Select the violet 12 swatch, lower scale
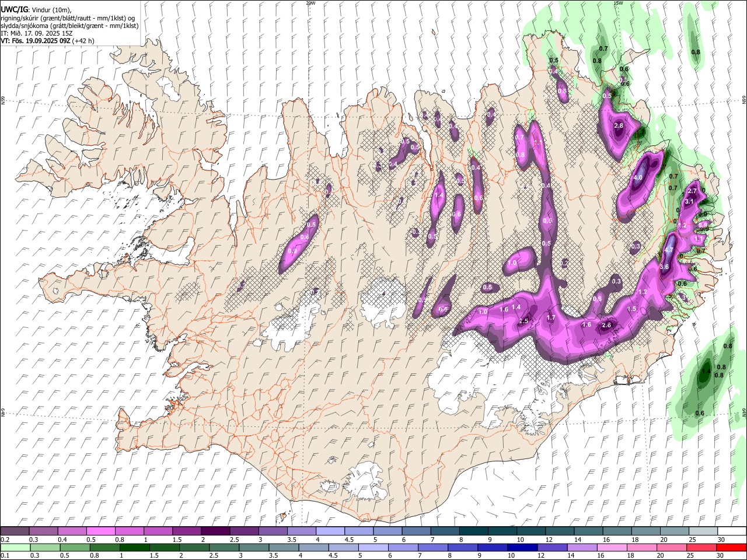Image resolution: width=747 pixels, height=560 pixels. pyautogui.click(x=552, y=547)
